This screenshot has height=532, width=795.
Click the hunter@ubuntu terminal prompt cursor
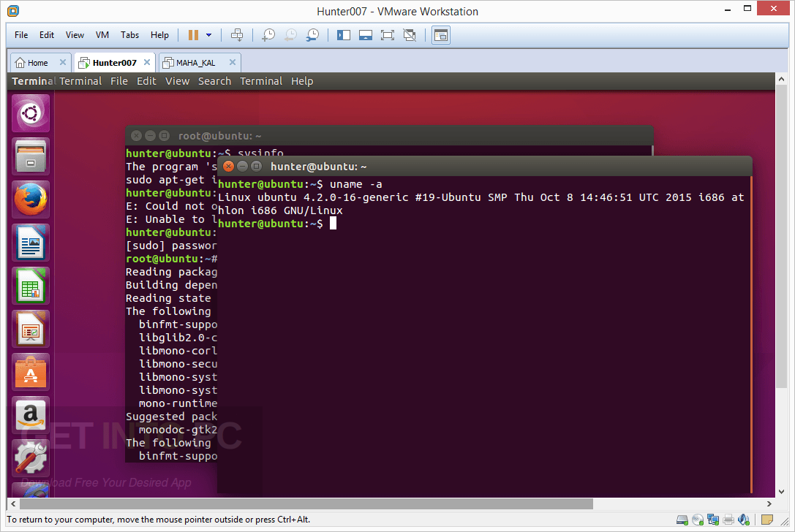tap(333, 224)
